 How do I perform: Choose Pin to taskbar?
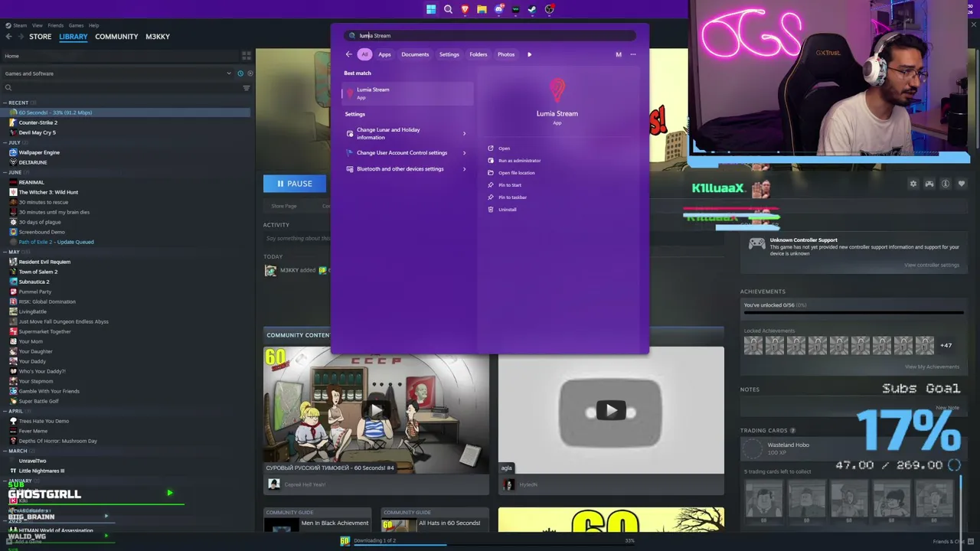pyautogui.click(x=512, y=197)
